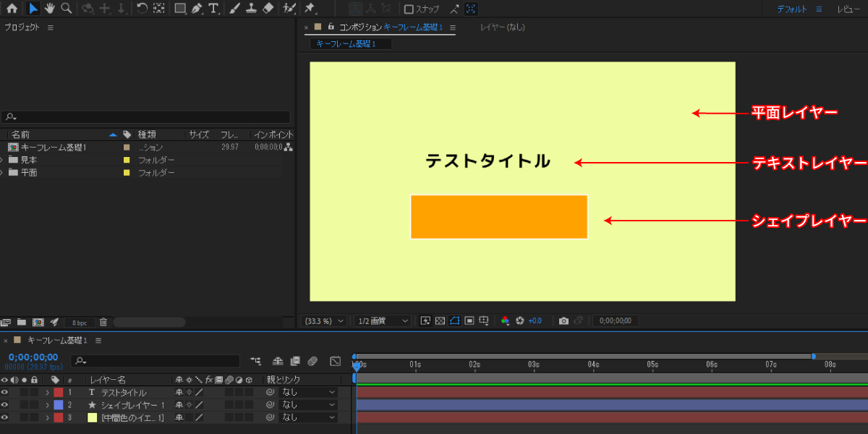Expand the 平面 folder in project

click(x=2, y=173)
